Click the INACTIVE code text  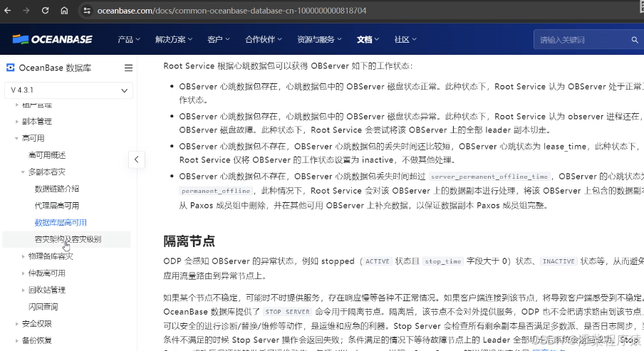(559, 261)
